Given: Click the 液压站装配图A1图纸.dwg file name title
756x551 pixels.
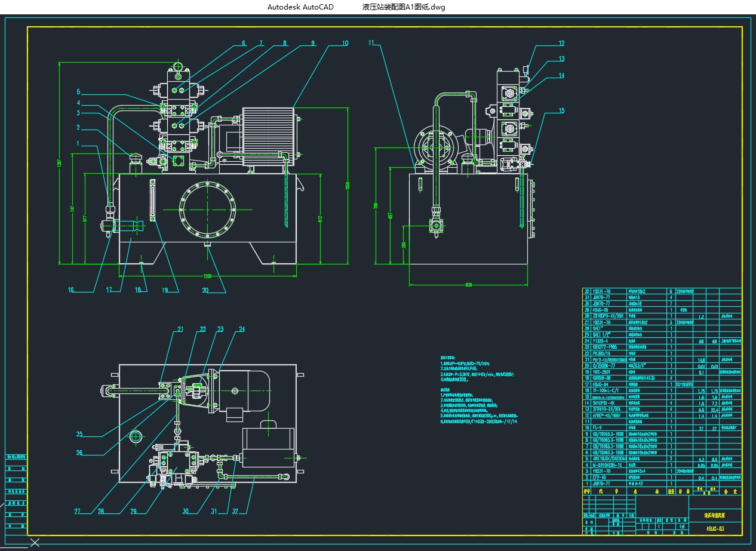Looking at the screenshot, I should point(404,7).
